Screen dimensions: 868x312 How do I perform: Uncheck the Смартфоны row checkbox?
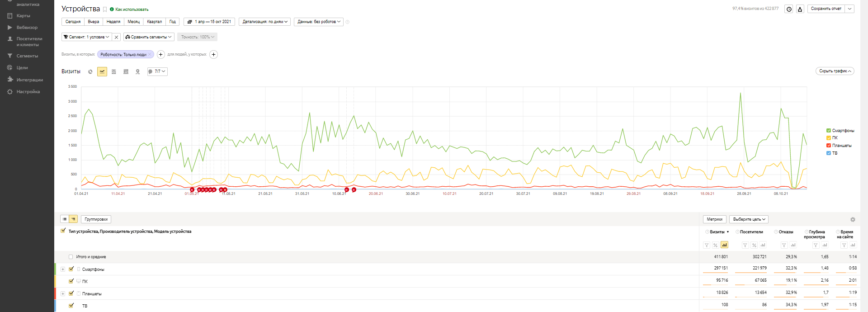pyautogui.click(x=71, y=269)
